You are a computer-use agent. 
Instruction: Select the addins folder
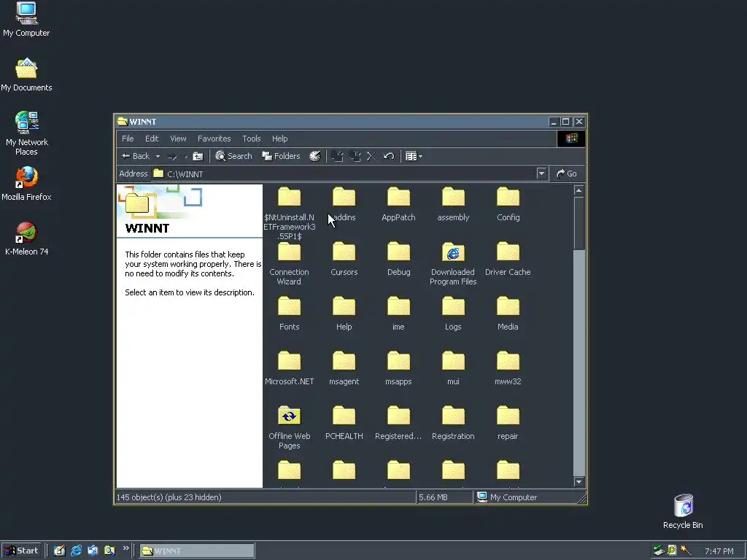[x=344, y=205]
